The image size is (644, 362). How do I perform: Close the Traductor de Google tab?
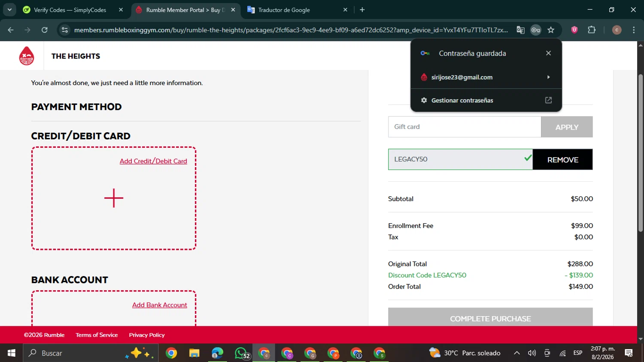tap(345, 10)
